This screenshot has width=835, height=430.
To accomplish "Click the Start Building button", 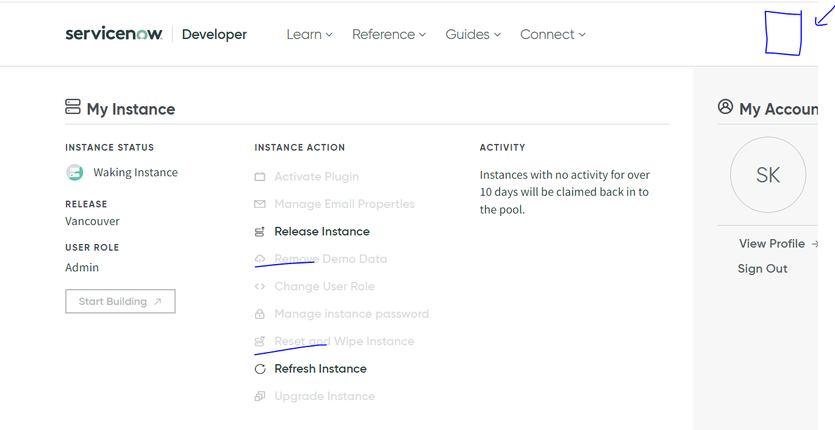I will pyautogui.click(x=120, y=302).
